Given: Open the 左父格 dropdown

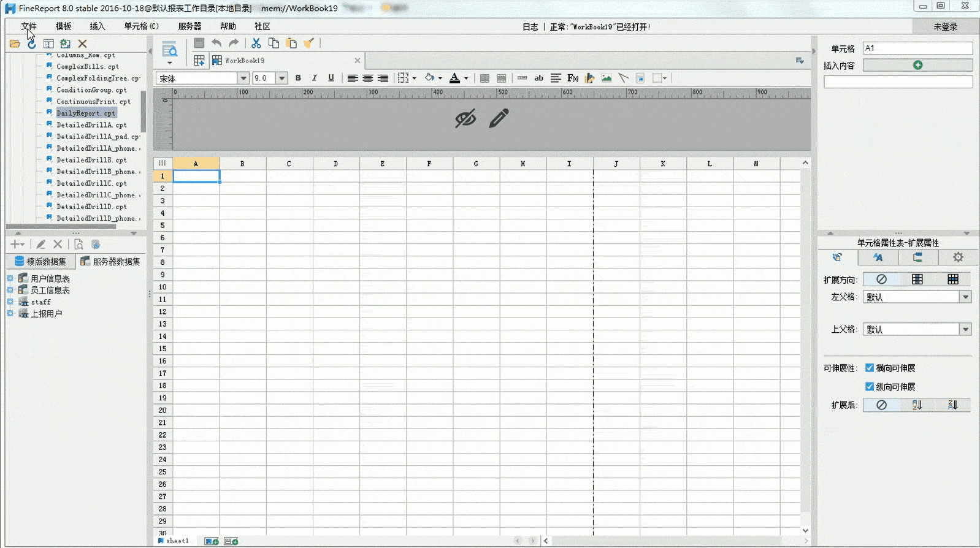Looking at the screenshot, I should 965,297.
